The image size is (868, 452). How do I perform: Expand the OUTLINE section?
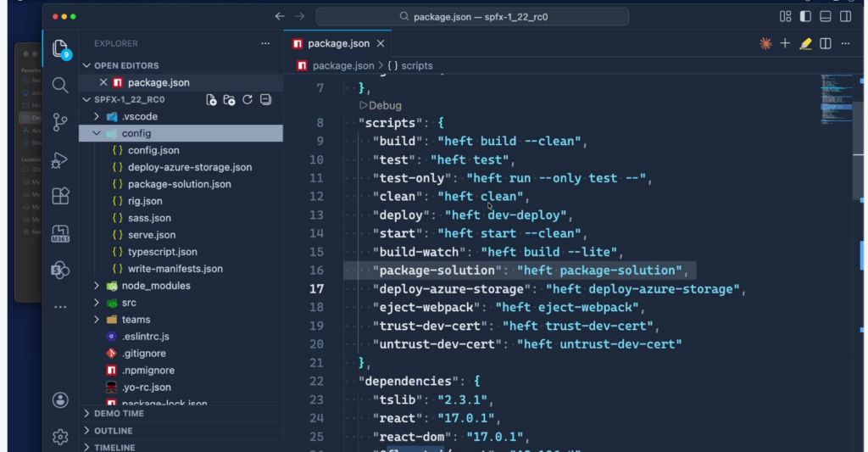114,431
